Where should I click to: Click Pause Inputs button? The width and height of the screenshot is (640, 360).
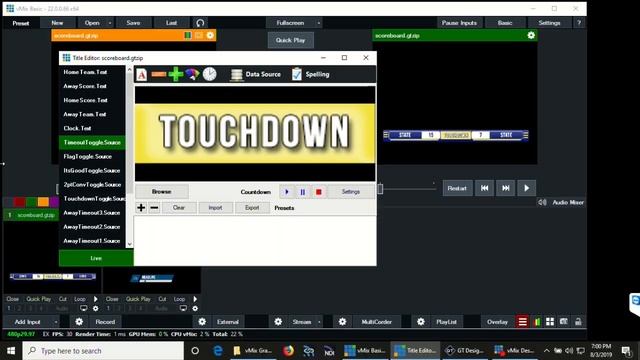(x=459, y=23)
